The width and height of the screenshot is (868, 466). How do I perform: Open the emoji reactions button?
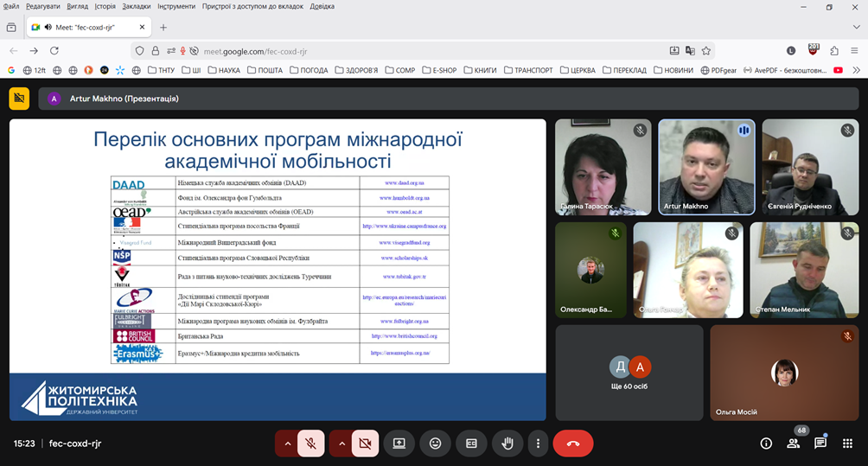point(436,444)
